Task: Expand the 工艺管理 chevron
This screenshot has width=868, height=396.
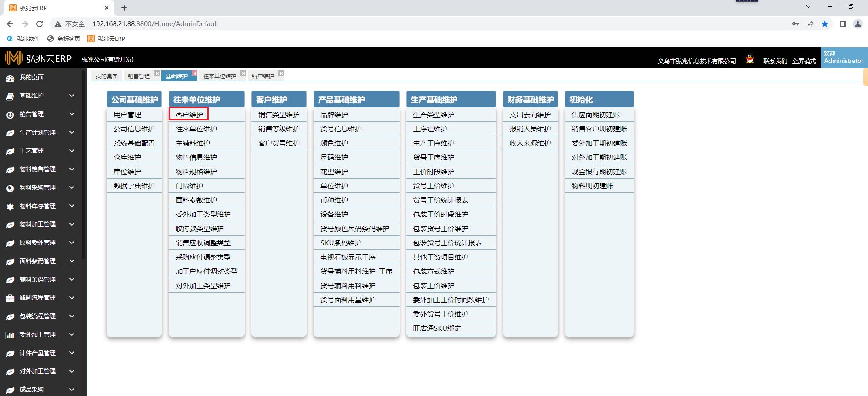Action: [x=72, y=151]
